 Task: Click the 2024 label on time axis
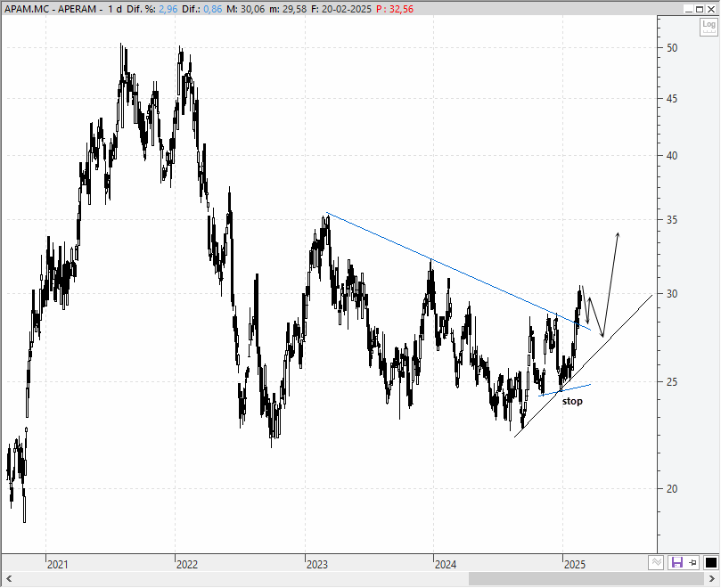pos(445,565)
